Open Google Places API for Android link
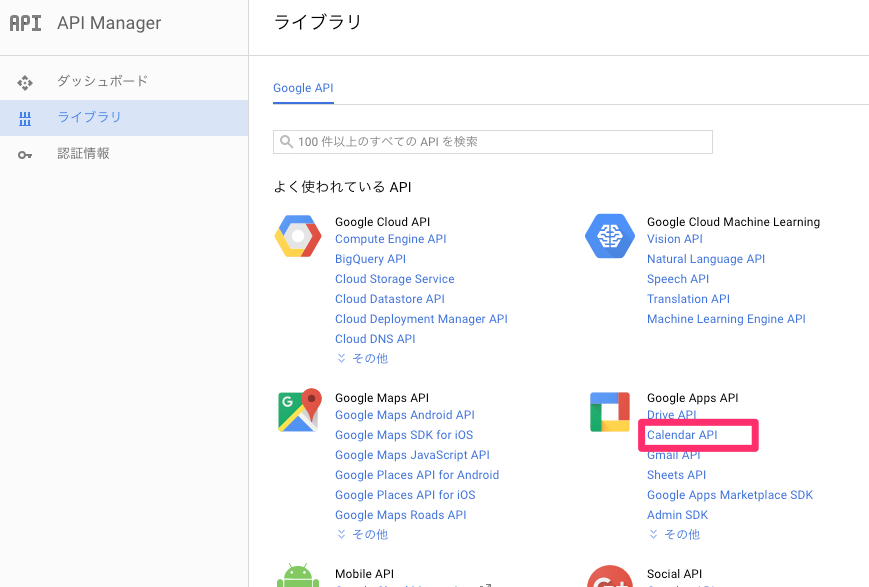The height and width of the screenshot is (587, 869). tap(417, 475)
